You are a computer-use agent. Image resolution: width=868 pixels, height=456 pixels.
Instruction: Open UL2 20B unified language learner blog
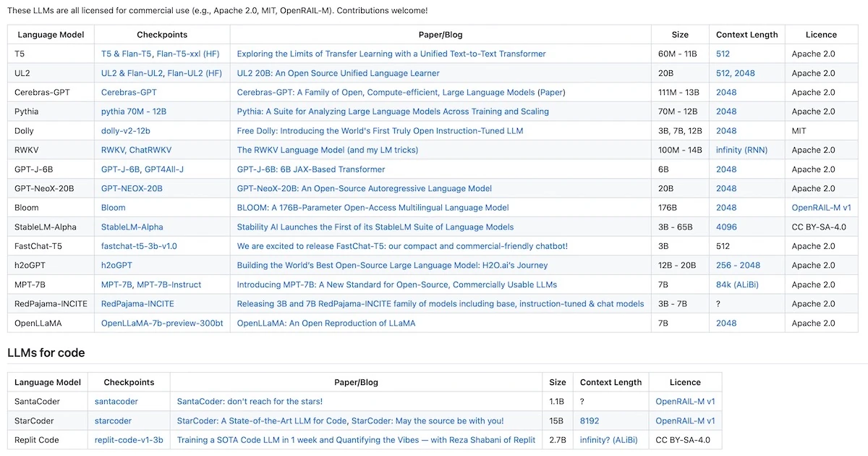tap(339, 73)
